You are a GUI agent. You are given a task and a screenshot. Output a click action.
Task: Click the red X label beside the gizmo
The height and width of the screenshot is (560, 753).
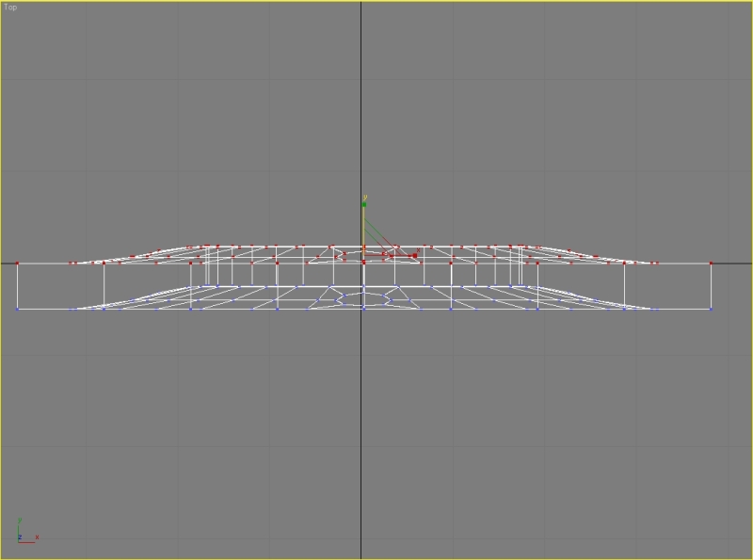tap(417, 250)
